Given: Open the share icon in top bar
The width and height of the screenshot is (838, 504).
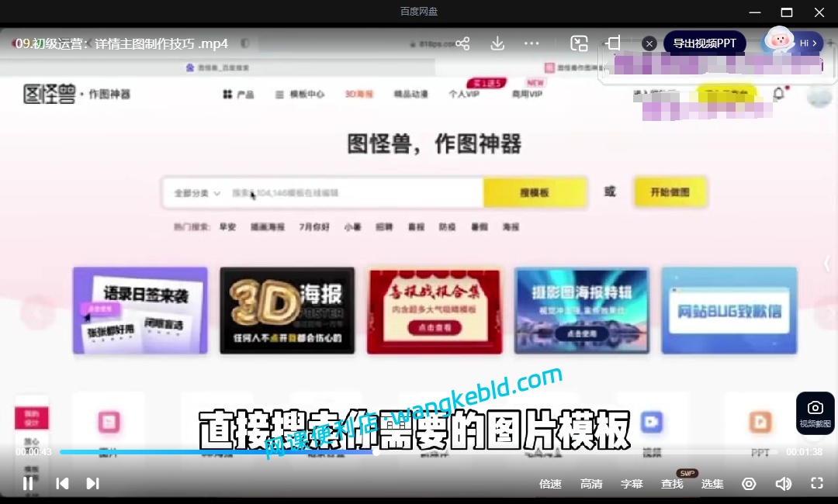Looking at the screenshot, I should click(462, 43).
